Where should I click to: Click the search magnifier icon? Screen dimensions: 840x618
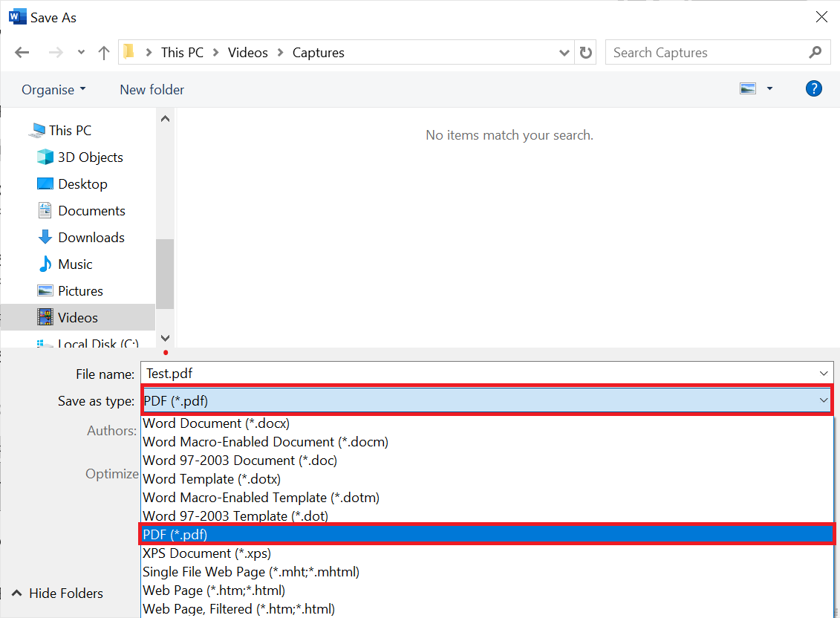(815, 53)
